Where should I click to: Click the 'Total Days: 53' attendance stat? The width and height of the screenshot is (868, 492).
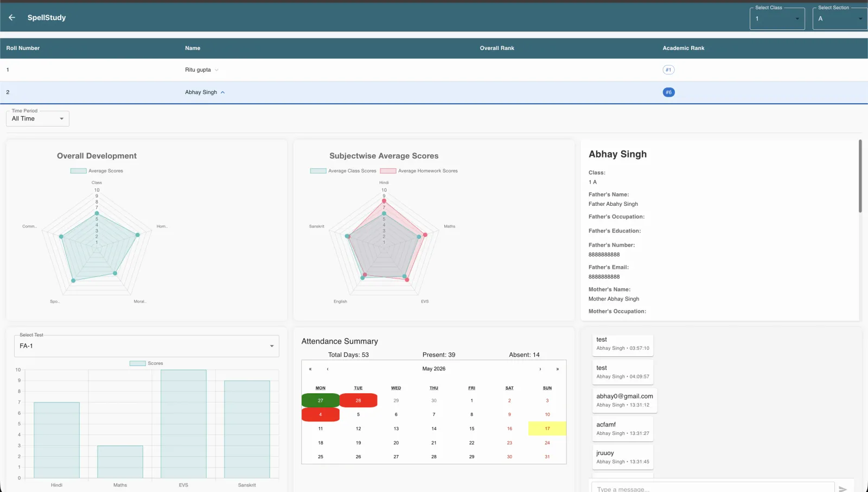point(348,355)
